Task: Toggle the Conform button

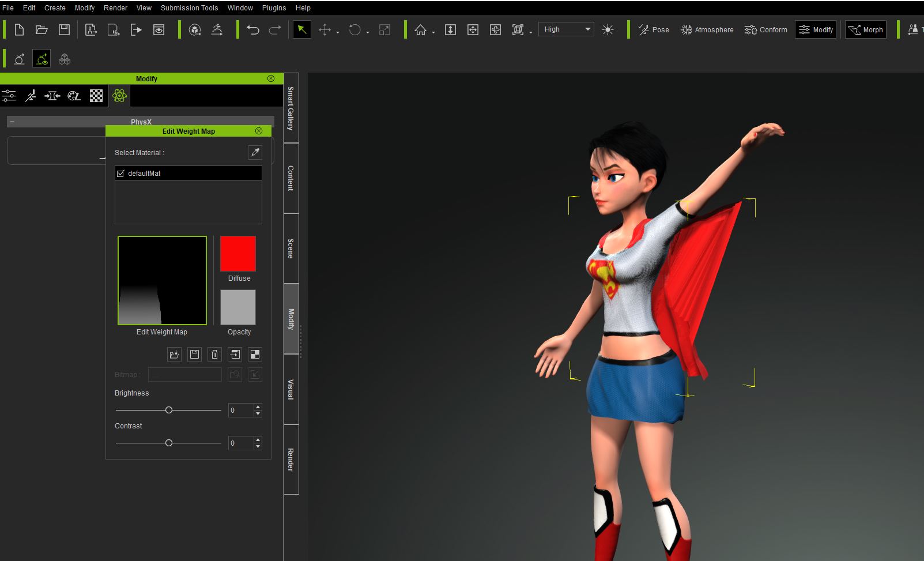Action: click(765, 30)
